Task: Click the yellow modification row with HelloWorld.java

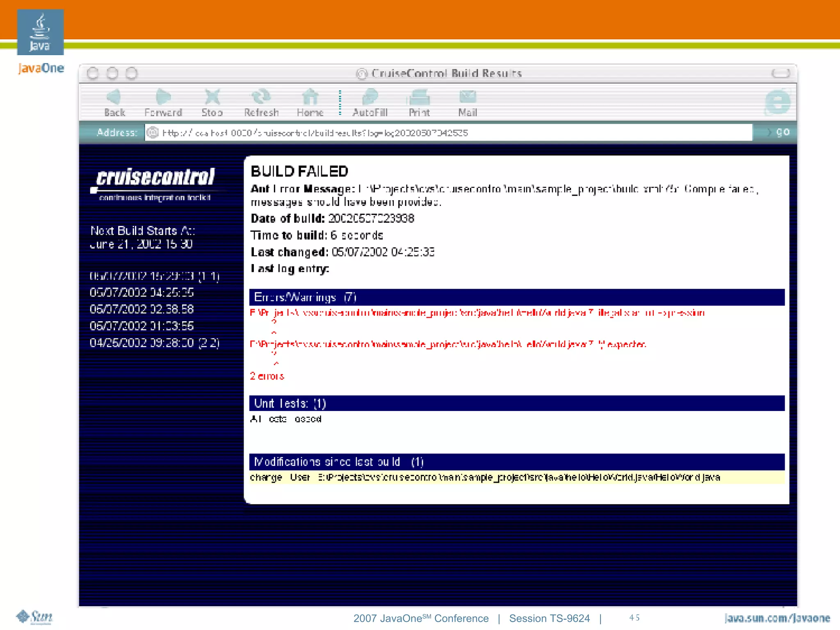Action: [517, 477]
